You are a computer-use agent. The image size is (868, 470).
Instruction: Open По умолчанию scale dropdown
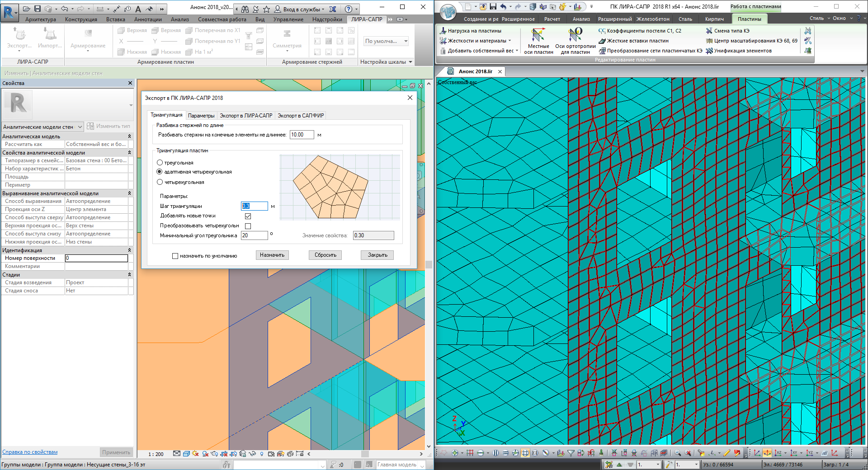[x=386, y=41]
